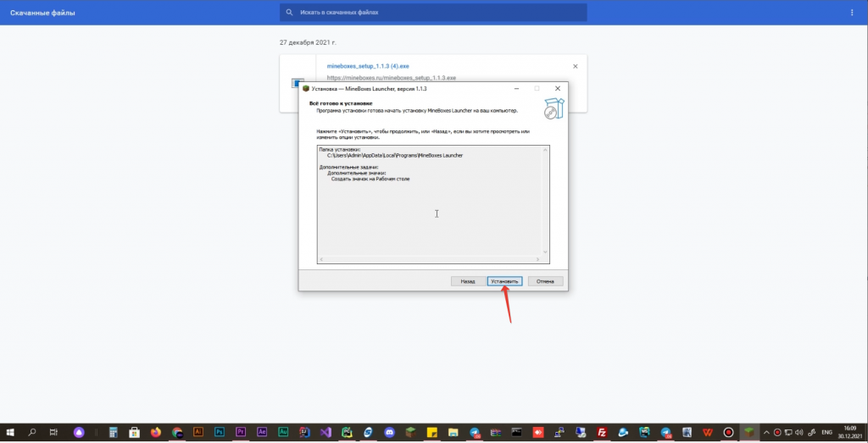Image resolution: width=868 pixels, height=443 pixels.
Task: Open Discord from the taskbar
Action: (x=389, y=432)
